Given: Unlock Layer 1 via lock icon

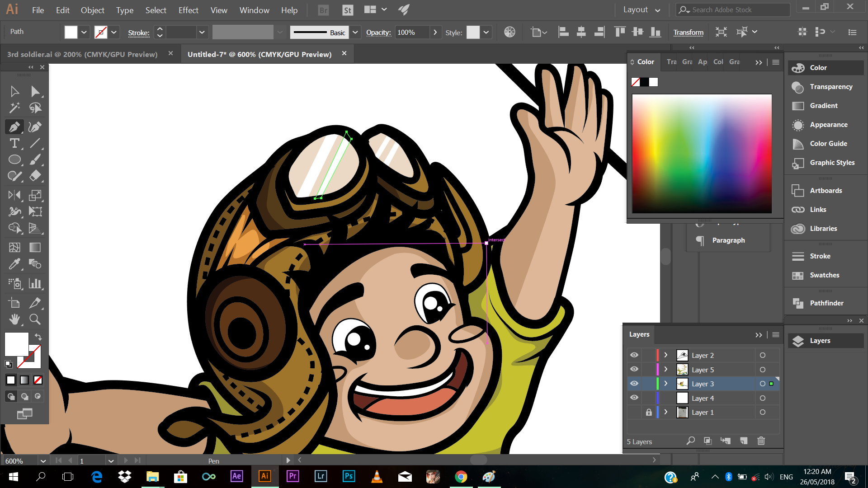Looking at the screenshot, I should (x=649, y=412).
